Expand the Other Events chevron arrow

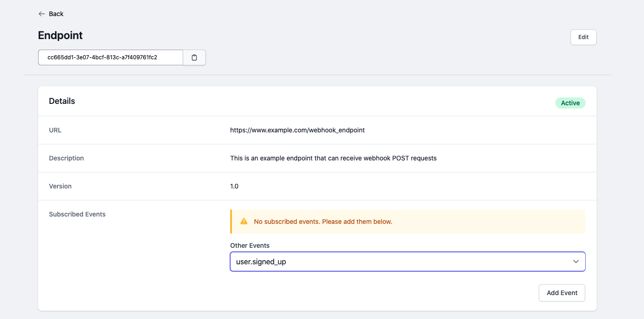(x=576, y=262)
